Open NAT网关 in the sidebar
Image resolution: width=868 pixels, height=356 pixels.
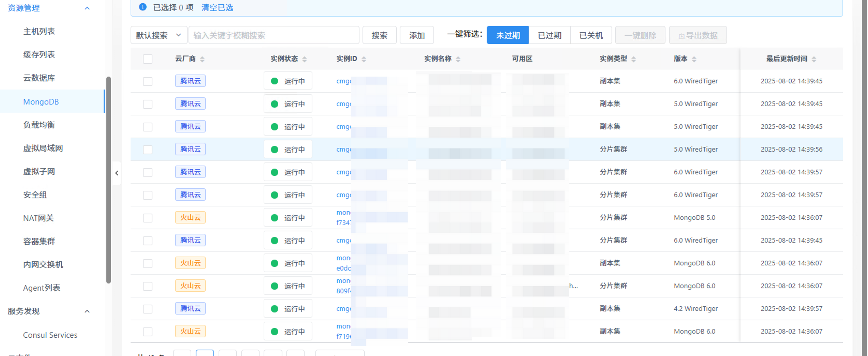coord(38,218)
